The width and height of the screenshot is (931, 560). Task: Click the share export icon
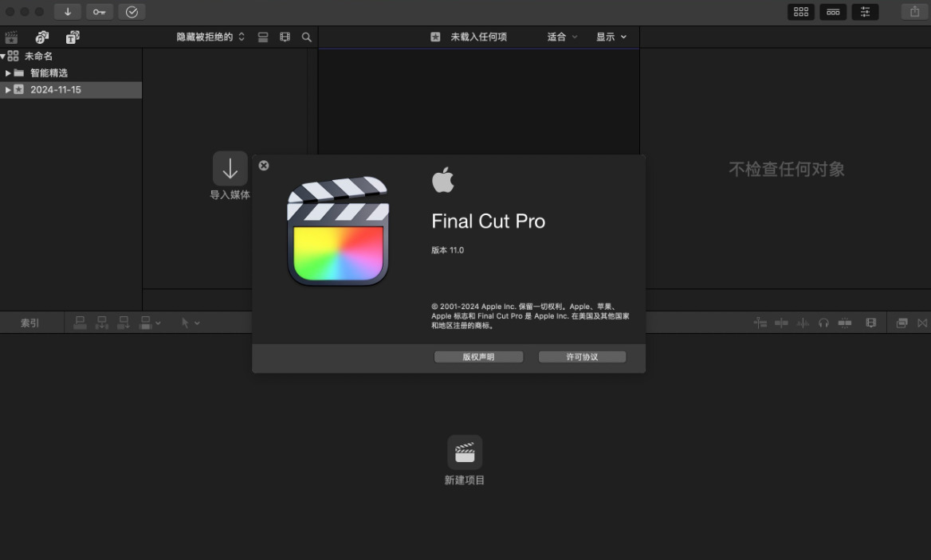click(x=914, y=12)
